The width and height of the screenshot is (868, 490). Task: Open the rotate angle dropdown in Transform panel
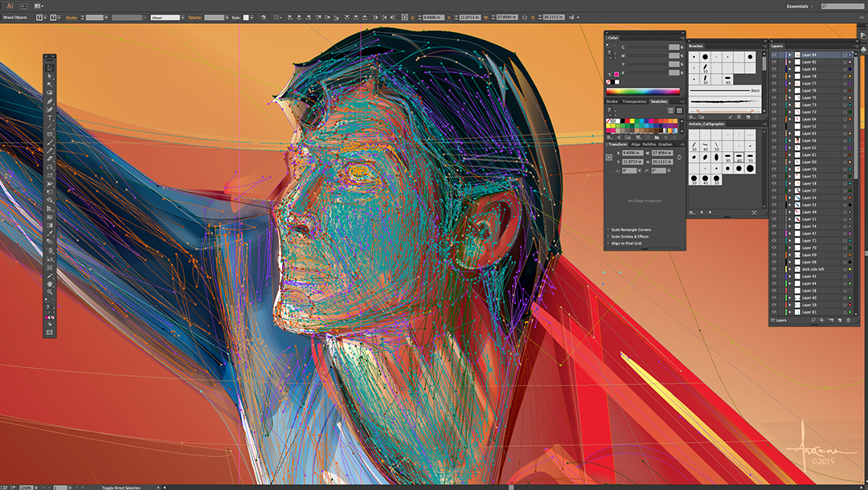[x=640, y=171]
